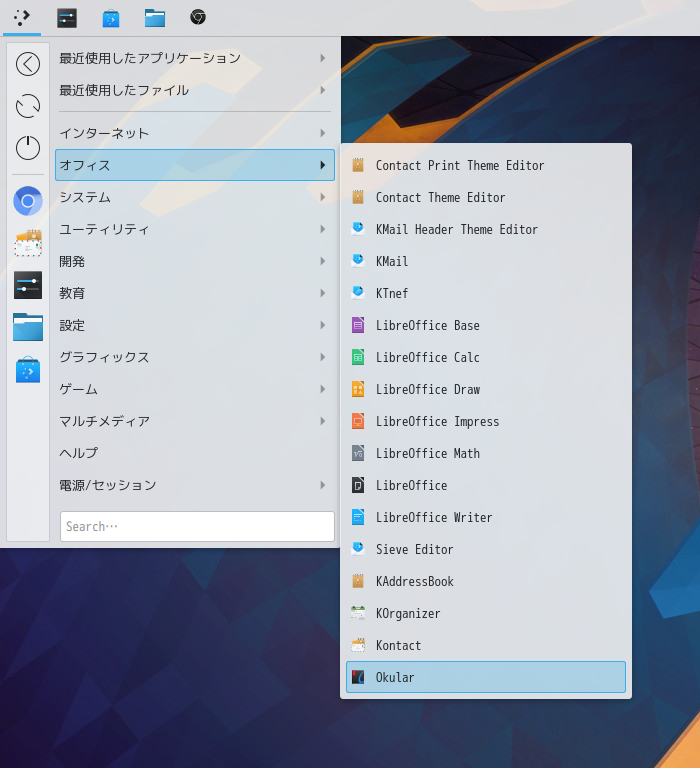Open Discover from the favorites sidebar
The height and width of the screenshot is (768, 700).
click(28, 370)
